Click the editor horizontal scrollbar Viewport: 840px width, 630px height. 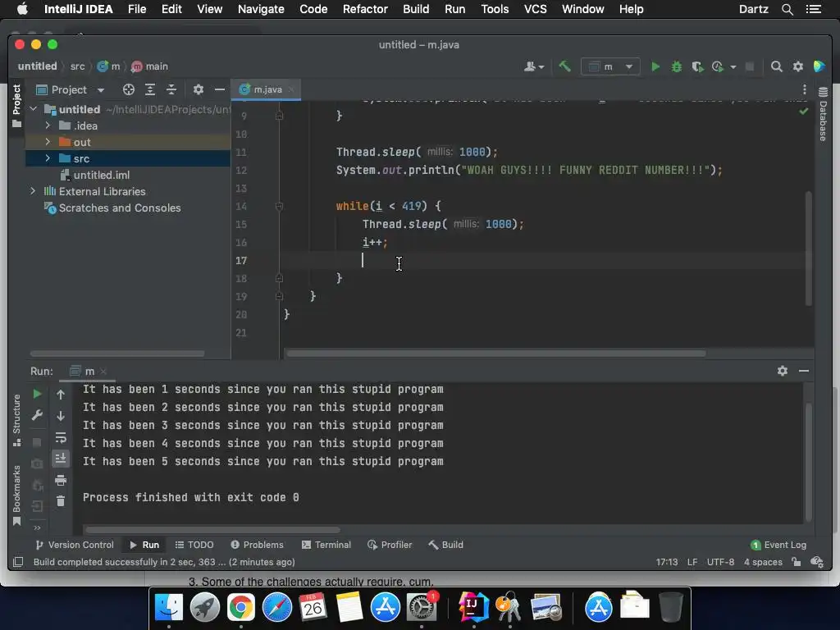[495, 354]
